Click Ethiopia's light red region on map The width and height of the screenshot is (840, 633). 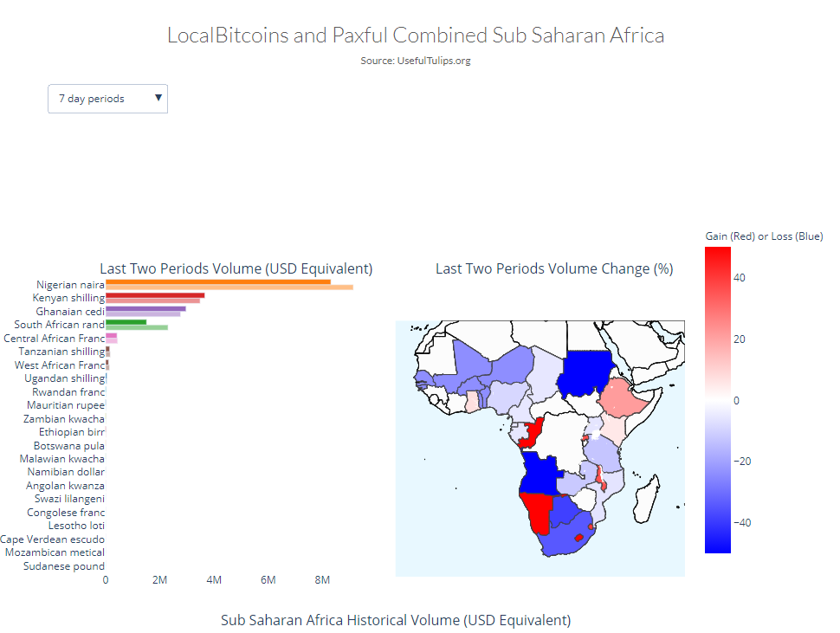click(x=623, y=397)
